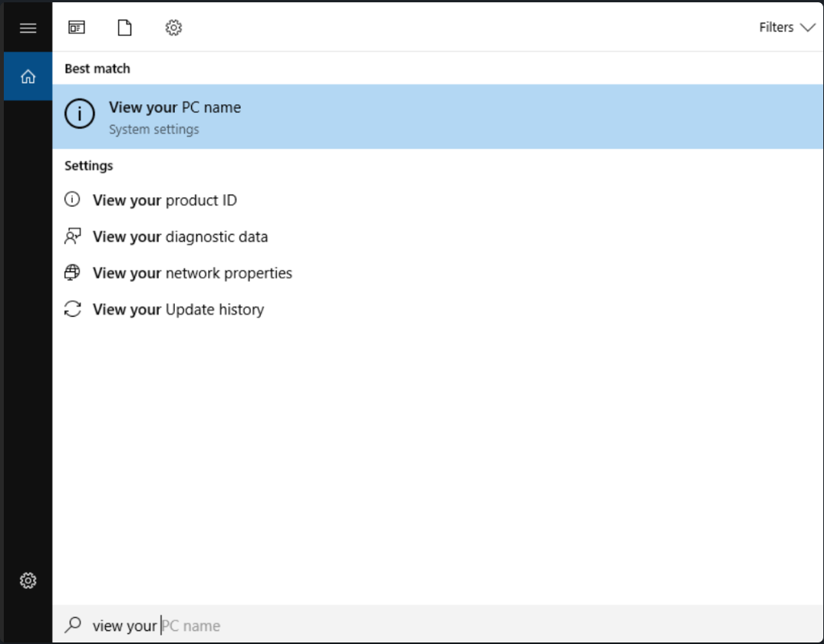
Task: Click the globe icon for network properties
Action: click(x=72, y=273)
